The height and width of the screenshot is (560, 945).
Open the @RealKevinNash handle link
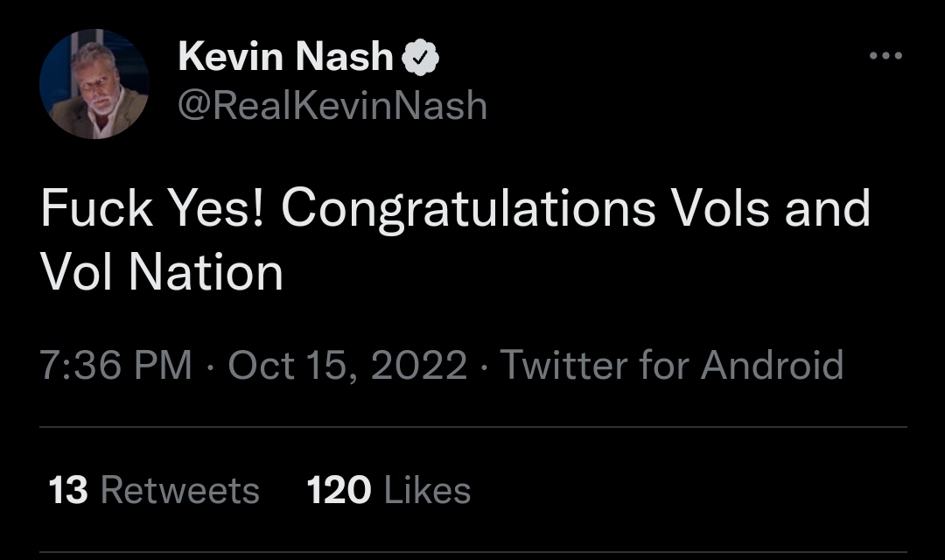click(x=332, y=106)
